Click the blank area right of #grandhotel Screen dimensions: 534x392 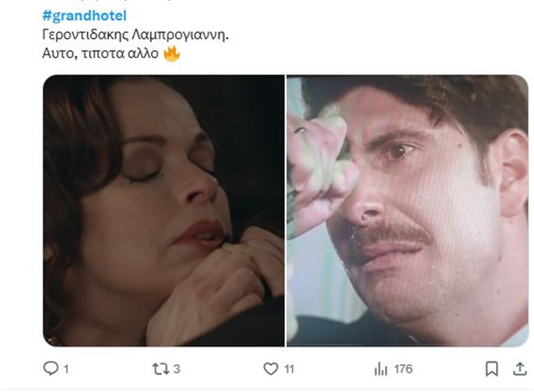(320, 16)
